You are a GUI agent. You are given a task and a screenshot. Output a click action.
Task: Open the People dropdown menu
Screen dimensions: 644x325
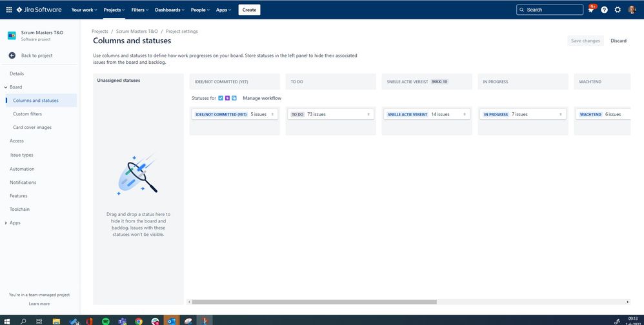click(x=200, y=10)
